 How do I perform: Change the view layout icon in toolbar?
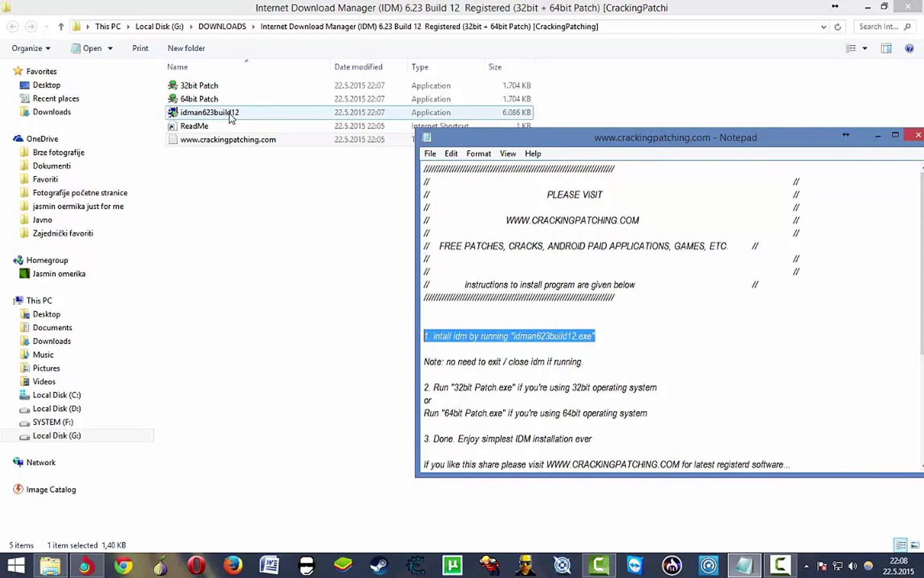tap(851, 48)
